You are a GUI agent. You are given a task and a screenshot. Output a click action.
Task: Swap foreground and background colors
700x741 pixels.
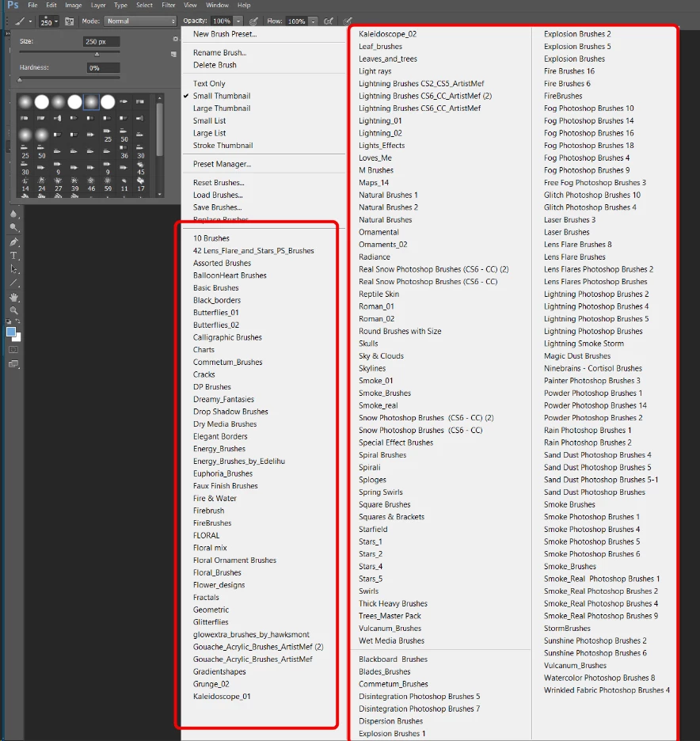[x=18, y=321]
